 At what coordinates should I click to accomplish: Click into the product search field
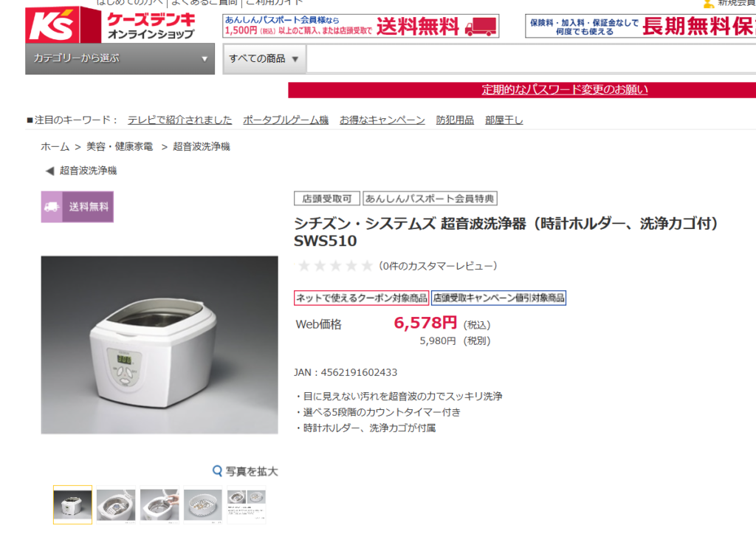[532, 59]
